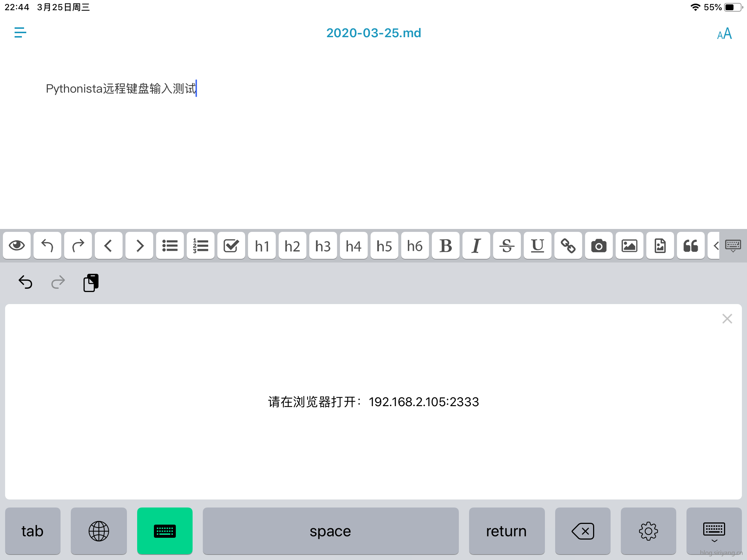
Task: Toggle the green remote keyboard key
Action: pyautogui.click(x=165, y=531)
